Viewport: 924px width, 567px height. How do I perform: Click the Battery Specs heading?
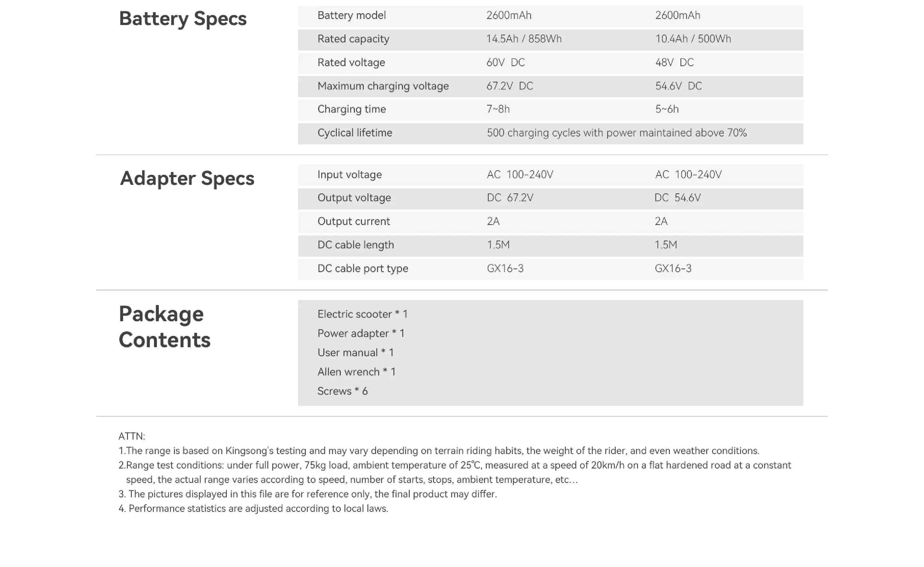[183, 18]
